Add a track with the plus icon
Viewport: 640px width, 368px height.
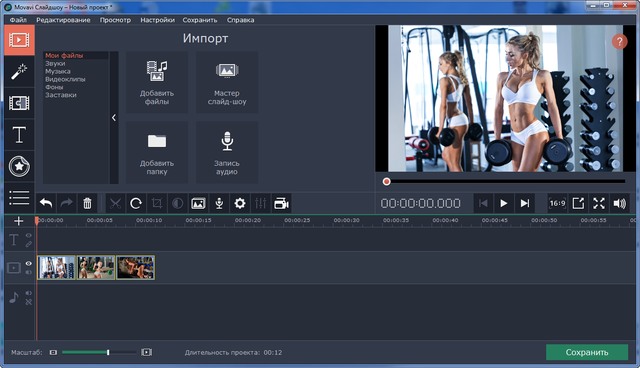click(19, 221)
